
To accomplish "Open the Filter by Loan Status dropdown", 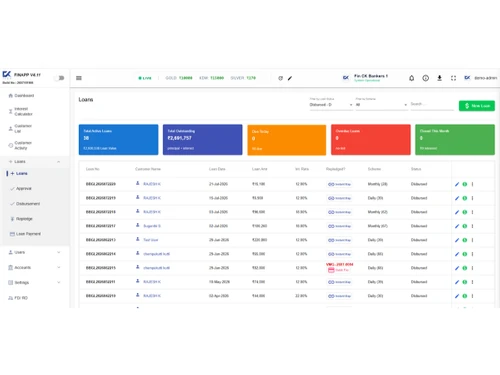I will click(x=331, y=105).
